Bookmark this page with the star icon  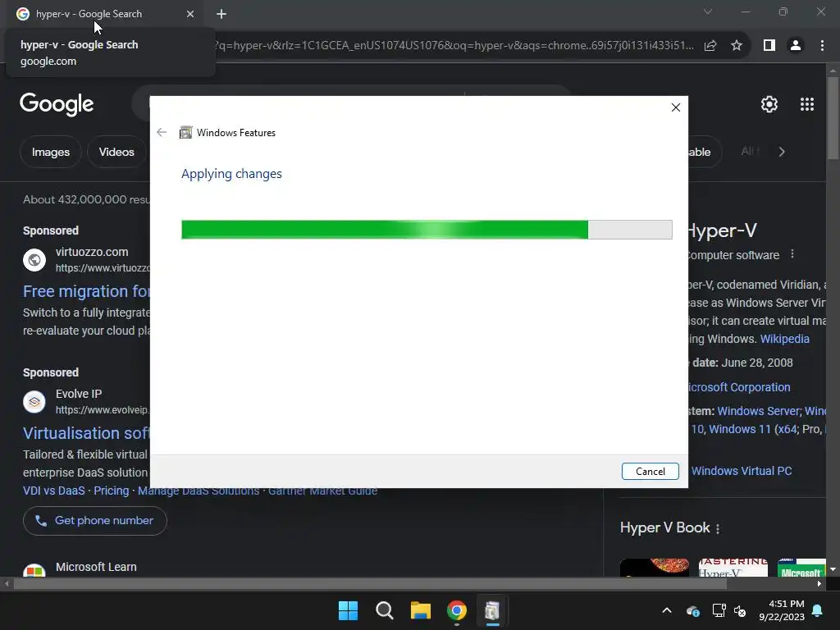(x=737, y=46)
